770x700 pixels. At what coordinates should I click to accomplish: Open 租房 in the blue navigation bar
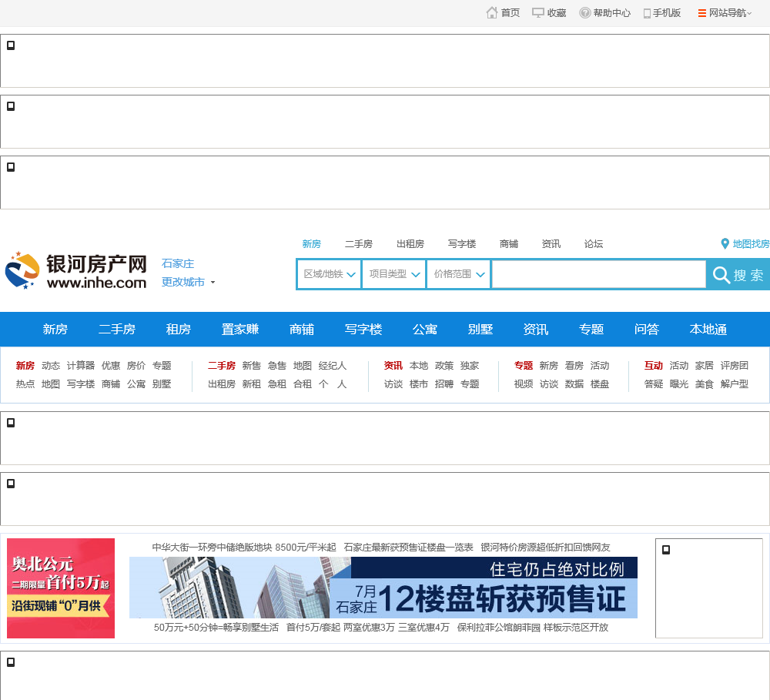(179, 329)
